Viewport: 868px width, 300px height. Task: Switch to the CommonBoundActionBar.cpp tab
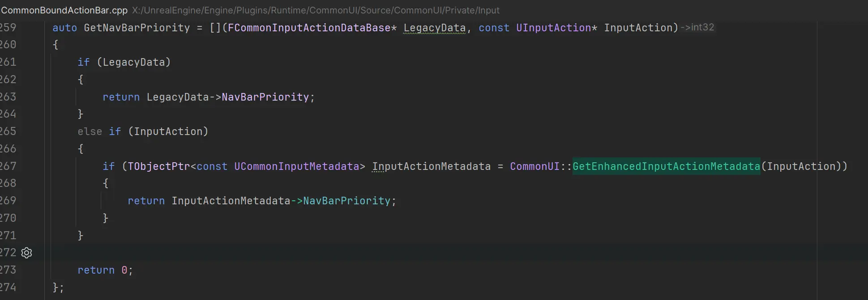(x=64, y=10)
